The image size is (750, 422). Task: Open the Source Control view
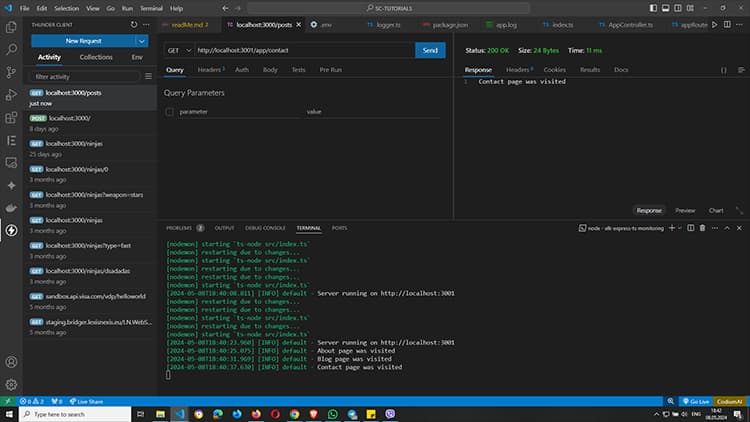11,72
